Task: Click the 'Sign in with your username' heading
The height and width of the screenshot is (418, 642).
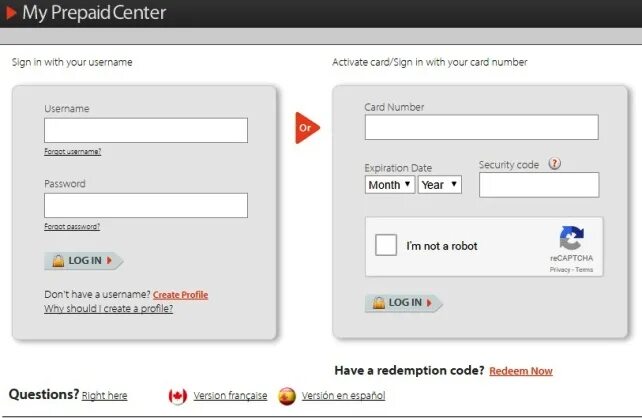Action: (72, 62)
